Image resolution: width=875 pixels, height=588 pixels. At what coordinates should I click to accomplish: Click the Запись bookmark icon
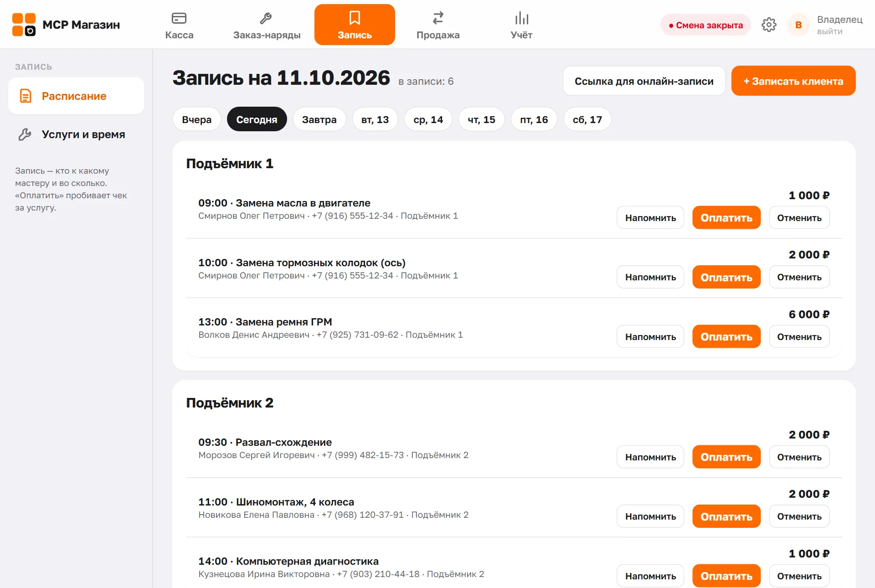(x=355, y=18)
